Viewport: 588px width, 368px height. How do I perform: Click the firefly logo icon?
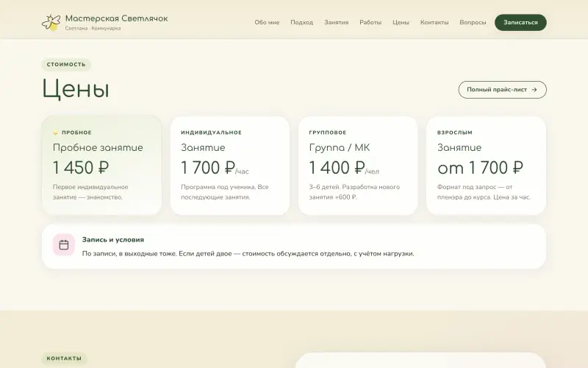click(51, 23)
